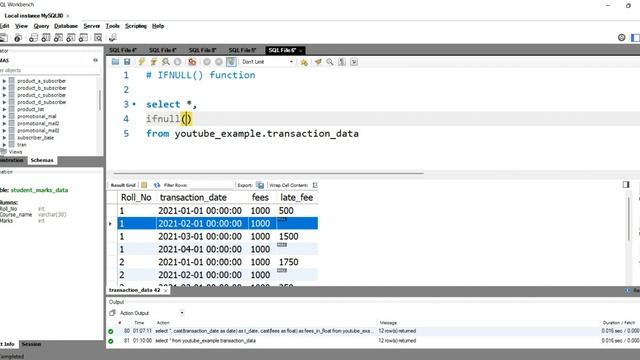
Task: Open the Tools menu
Action: [x=113, y=26]
